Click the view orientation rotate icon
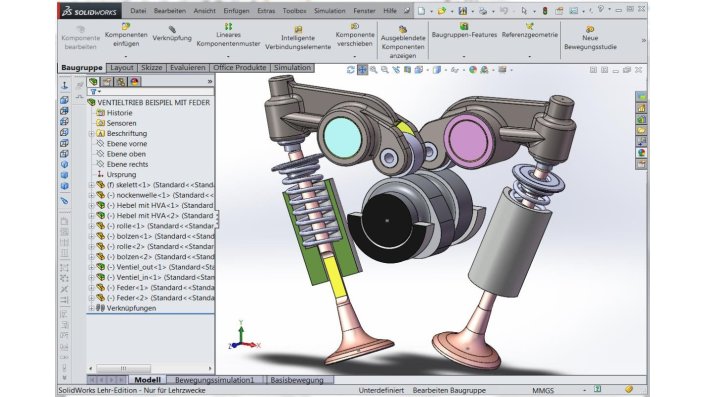 [x=351, y=70]
